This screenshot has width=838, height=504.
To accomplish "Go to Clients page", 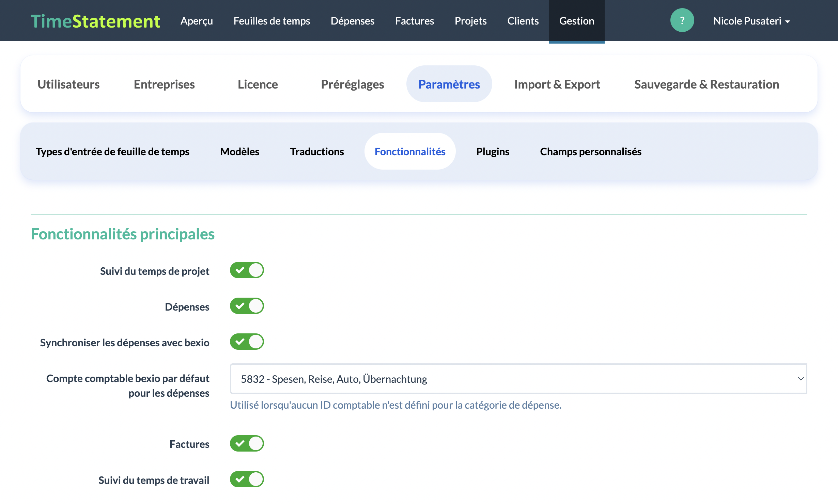I will coord(523,21).
